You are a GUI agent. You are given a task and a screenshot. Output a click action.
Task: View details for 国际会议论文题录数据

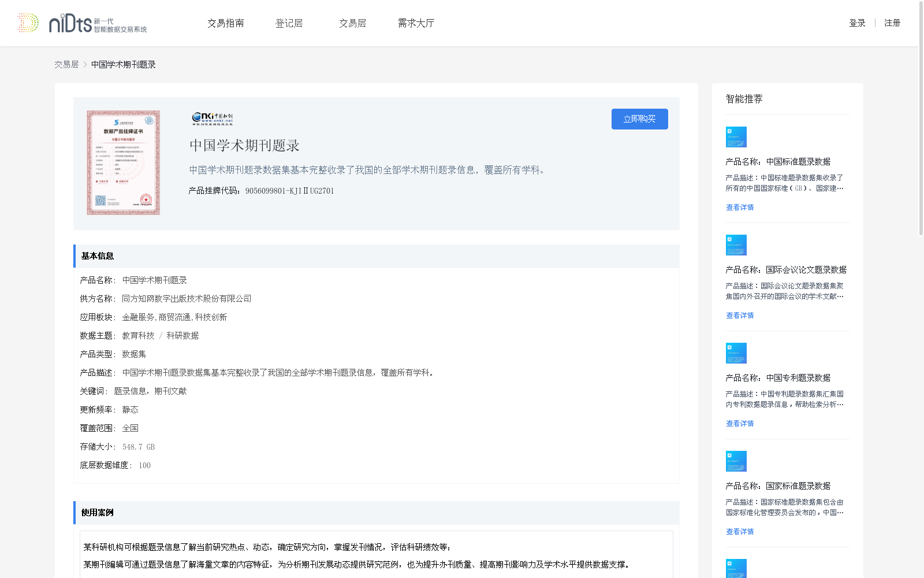click(740, 316)
